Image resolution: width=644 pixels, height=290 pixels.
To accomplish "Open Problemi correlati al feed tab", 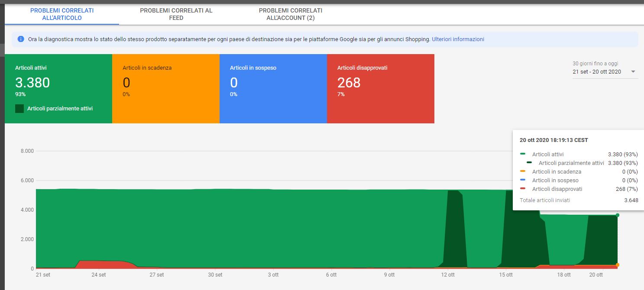I will click(176, 14).
